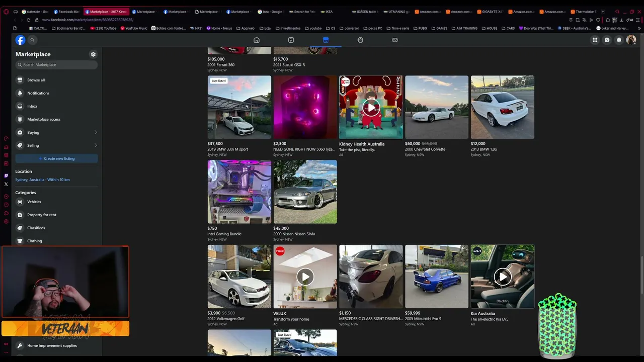Click Create new listing button
The image size is (644, 362).
point(56,158)
